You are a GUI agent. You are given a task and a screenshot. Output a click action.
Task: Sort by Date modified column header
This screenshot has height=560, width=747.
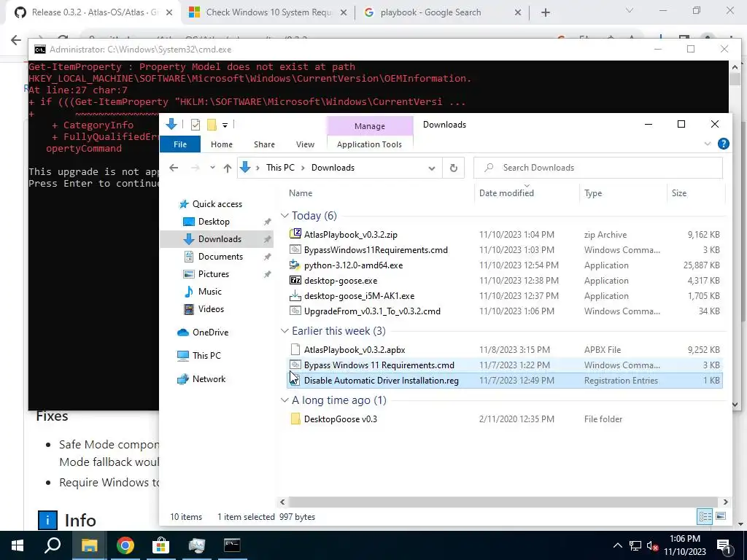506,192
